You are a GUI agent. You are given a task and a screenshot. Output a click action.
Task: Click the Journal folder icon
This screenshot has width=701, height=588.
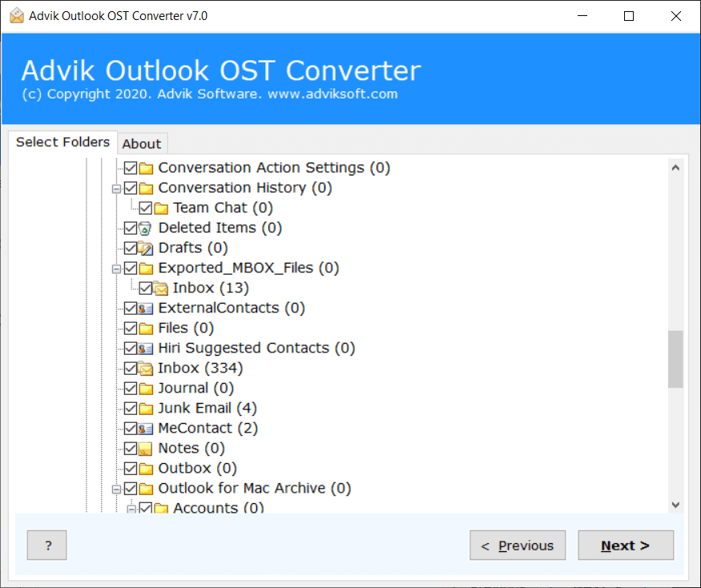(146, 389)
